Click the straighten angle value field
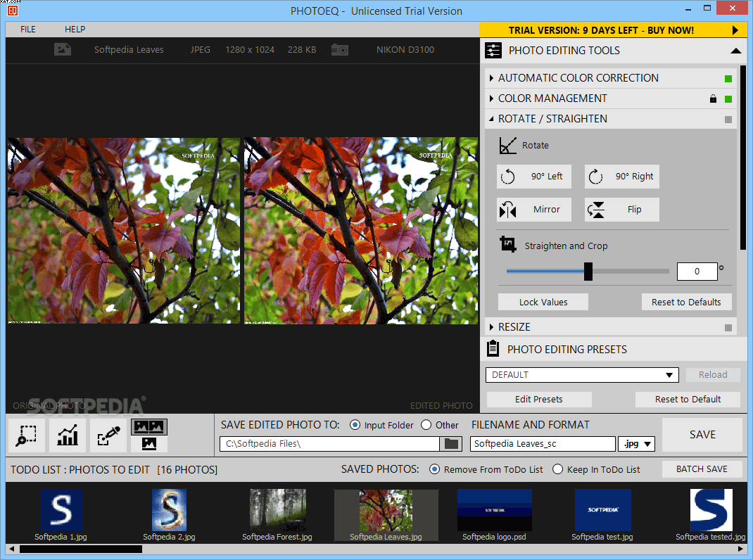Screen dimensions: 753x560 click(x=697, y=272)
